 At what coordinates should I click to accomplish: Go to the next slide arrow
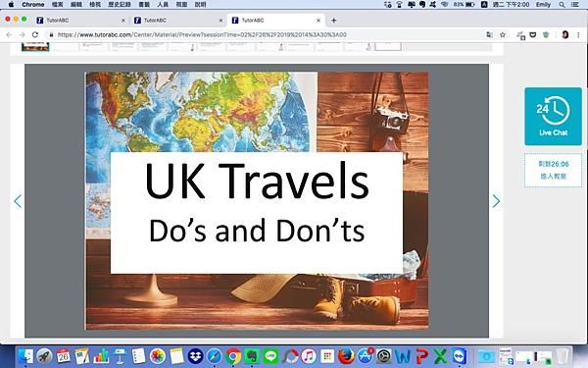click(x=496, y=201)
